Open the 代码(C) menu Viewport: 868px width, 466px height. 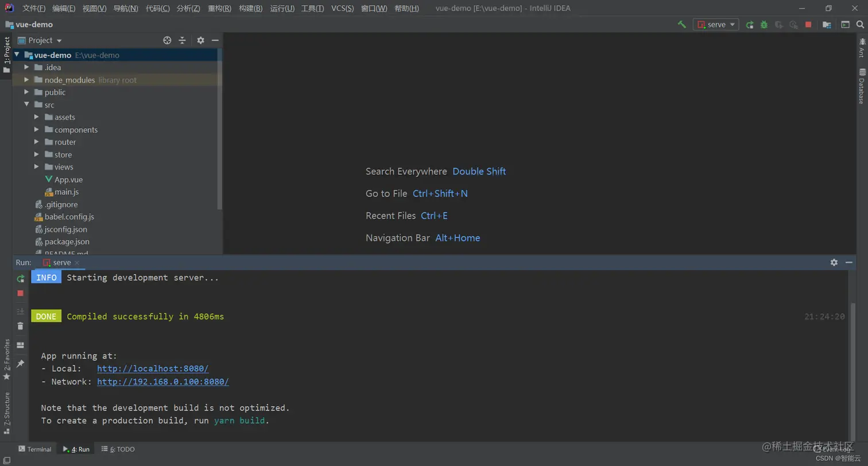coord(158,9)
